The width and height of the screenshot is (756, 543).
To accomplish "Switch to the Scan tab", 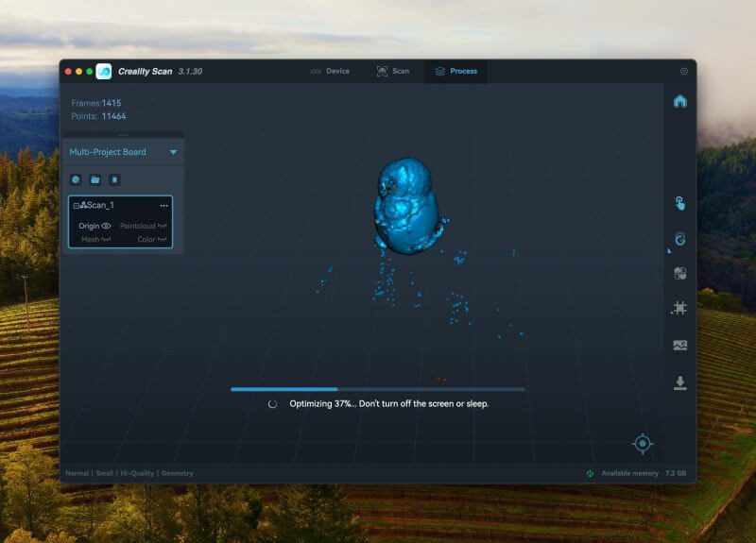I will (x=393, y=71).
